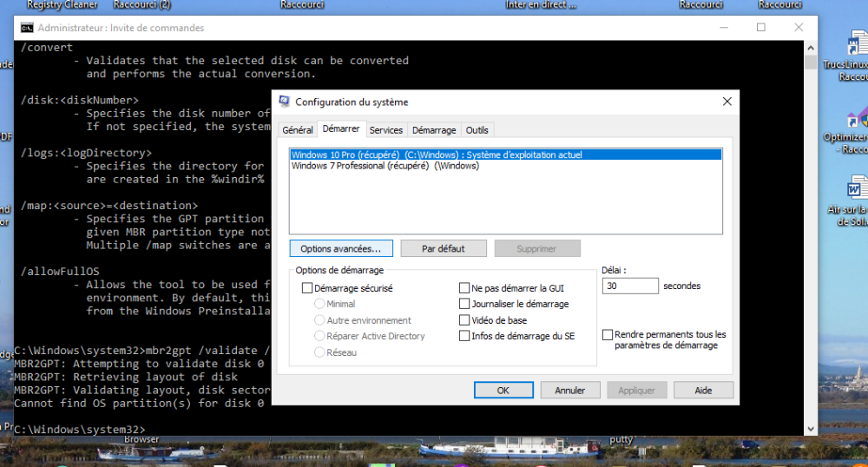Open the Démarrage tab
The width and height of the screenshot is (868, 467).
coord(434,130)
